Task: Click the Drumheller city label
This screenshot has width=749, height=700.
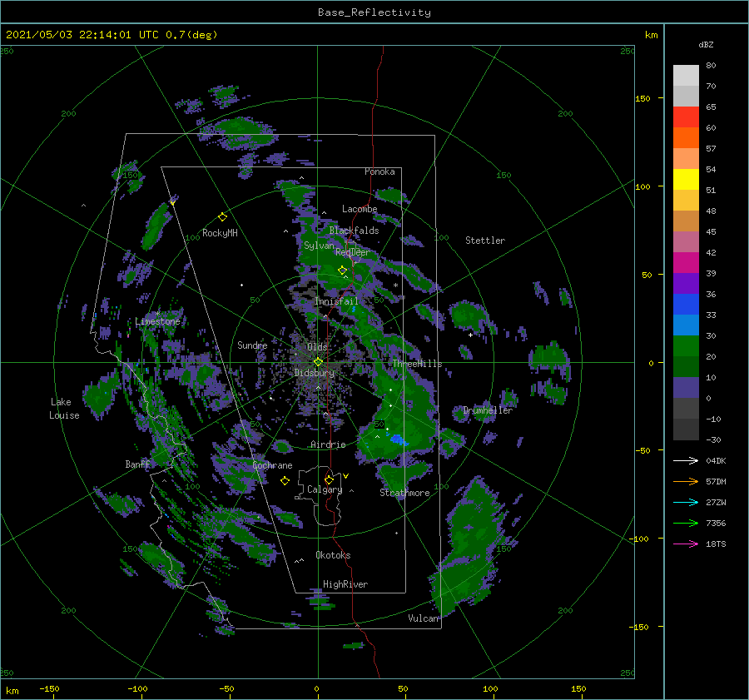Action: (x=488, y=410)
